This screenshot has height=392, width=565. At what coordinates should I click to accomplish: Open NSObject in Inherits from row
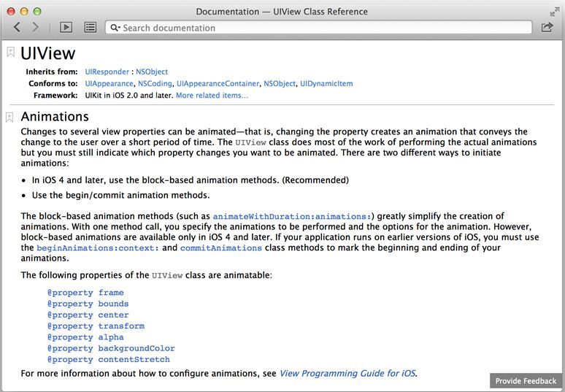pyautogui.click(x=152, y=72)
